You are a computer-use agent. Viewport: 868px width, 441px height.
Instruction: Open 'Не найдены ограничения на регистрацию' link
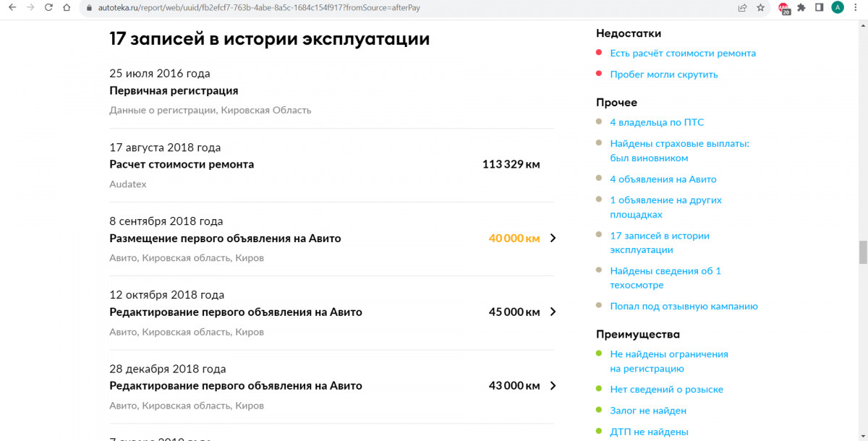coord(669,361)
